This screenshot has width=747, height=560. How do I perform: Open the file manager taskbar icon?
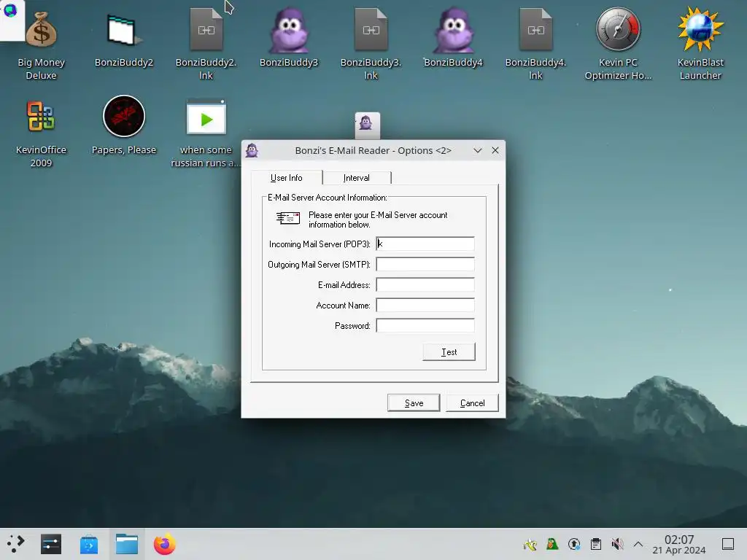[x=127, y=544]
